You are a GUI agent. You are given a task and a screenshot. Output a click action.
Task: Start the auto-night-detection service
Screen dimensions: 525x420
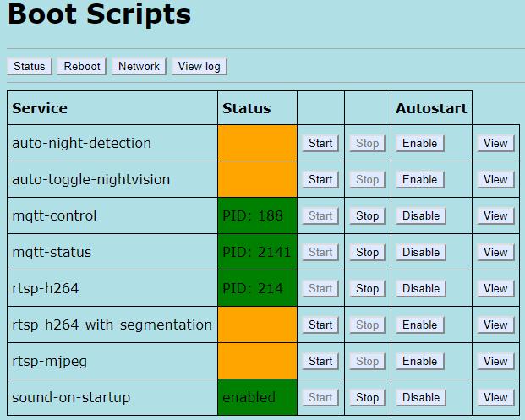[x=320, y=143]
